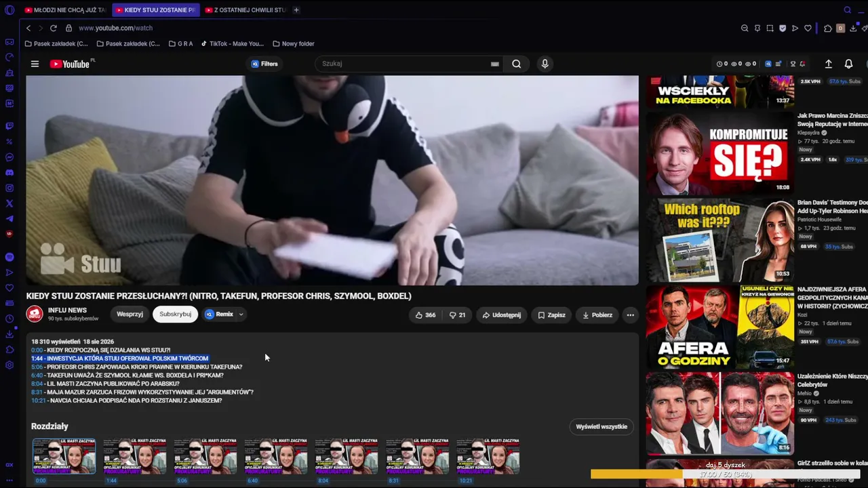This screenshot has height=488, width=868.
Task: Click the site lock icon in address bar
Action: pyautogui.click(x=68, y=28)
